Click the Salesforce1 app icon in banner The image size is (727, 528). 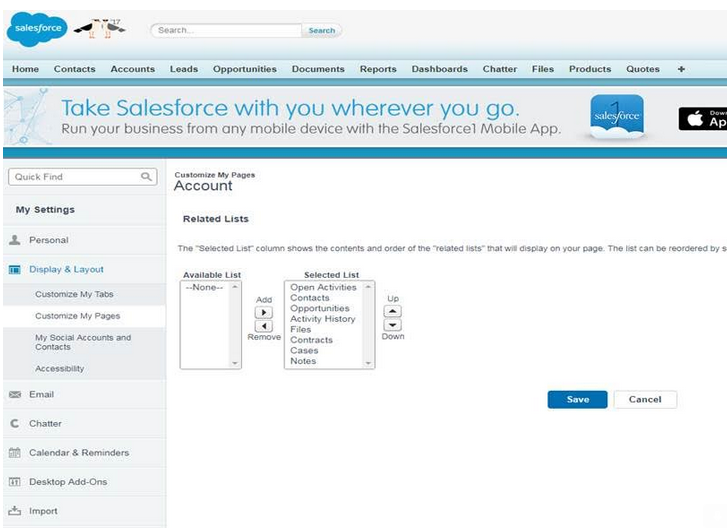617,116
